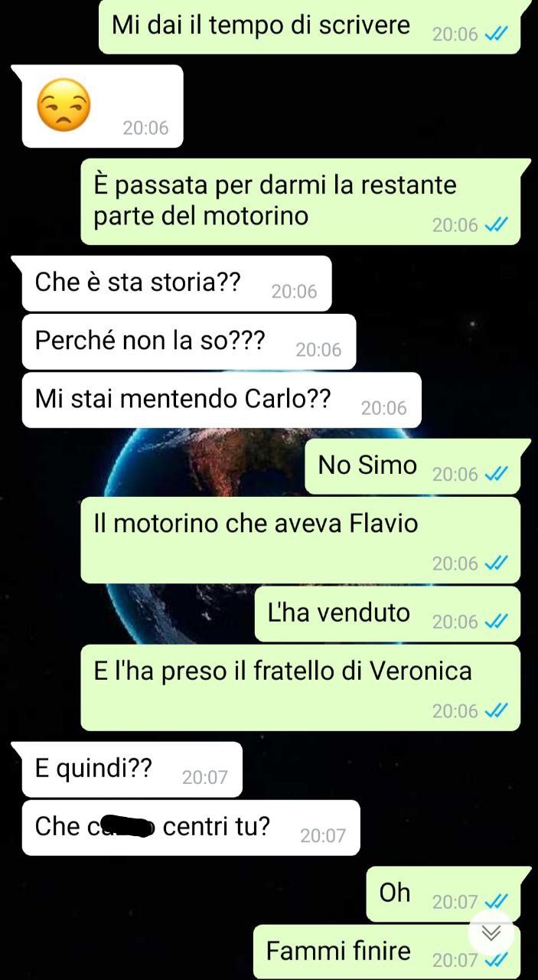Screen dimensions: 538x980
Task: Tap read ticks on 'L'ha venduto' message
Action: (497, 622)
